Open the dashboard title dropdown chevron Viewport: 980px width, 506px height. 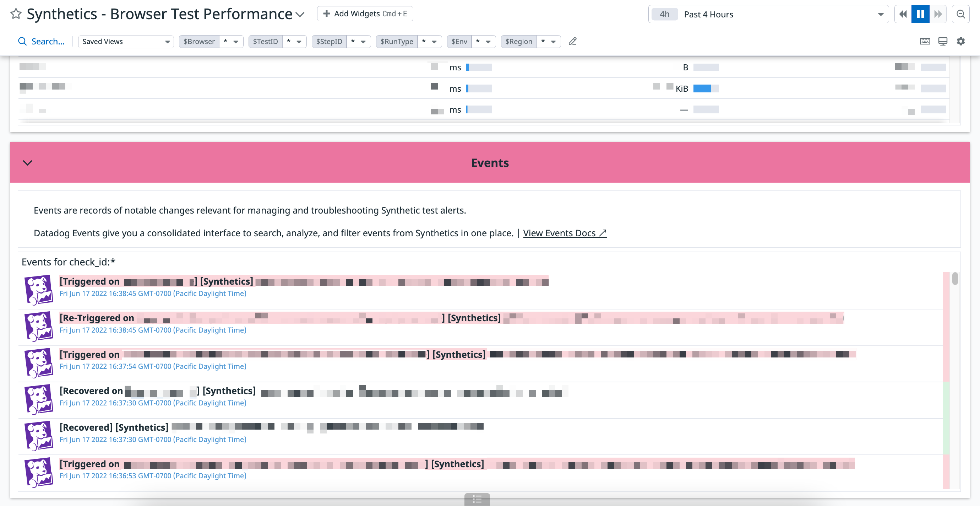pos(300,15)
